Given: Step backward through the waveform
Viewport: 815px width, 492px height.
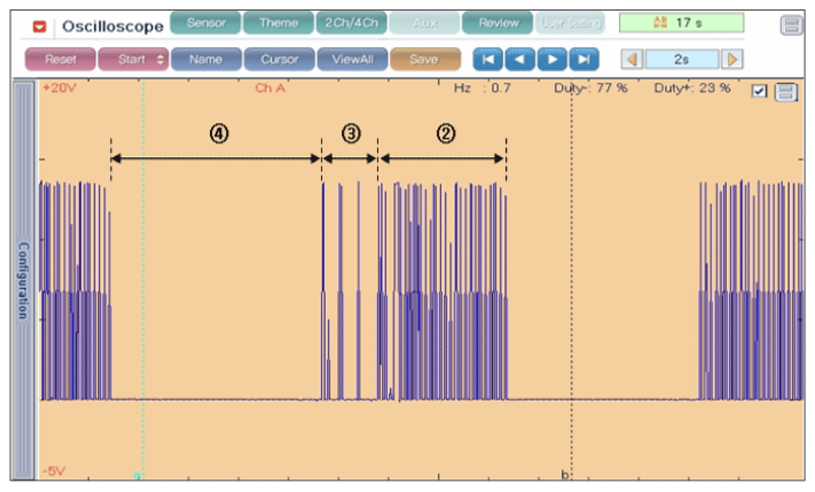Looking at the screenshot, I should click(519, 60).
